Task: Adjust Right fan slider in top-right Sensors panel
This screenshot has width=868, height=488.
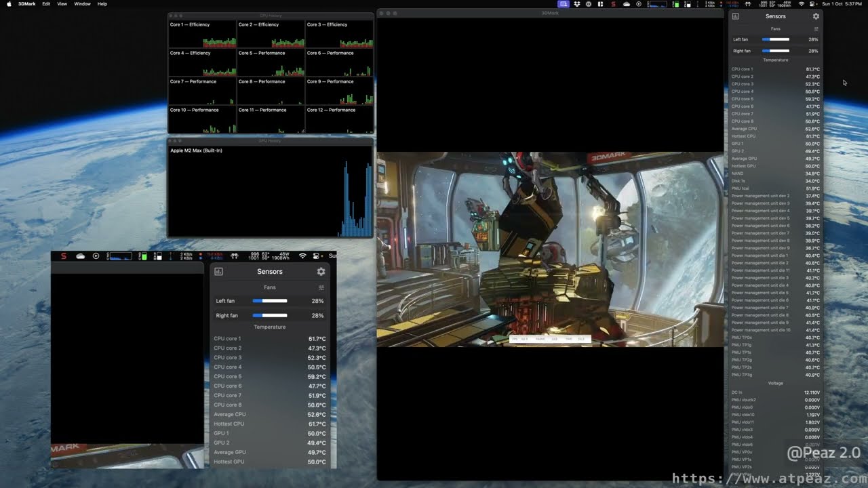Action: point(776,51)
